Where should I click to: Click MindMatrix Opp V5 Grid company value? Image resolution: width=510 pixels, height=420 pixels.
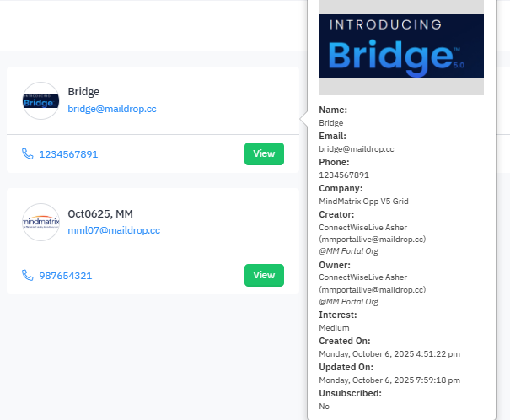pos(363,201)
